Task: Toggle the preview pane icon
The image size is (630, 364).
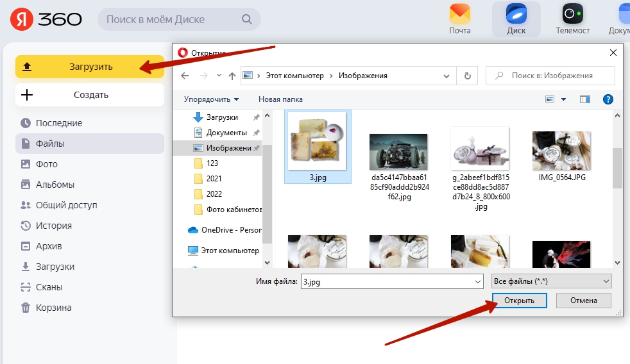Action: [x=584, y=99]
